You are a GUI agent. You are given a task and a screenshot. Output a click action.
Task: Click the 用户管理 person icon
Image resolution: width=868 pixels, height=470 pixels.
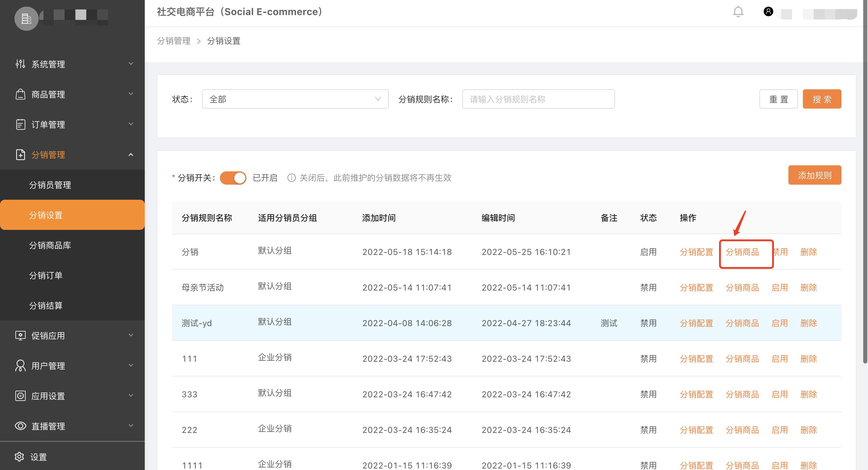(20, 366)
